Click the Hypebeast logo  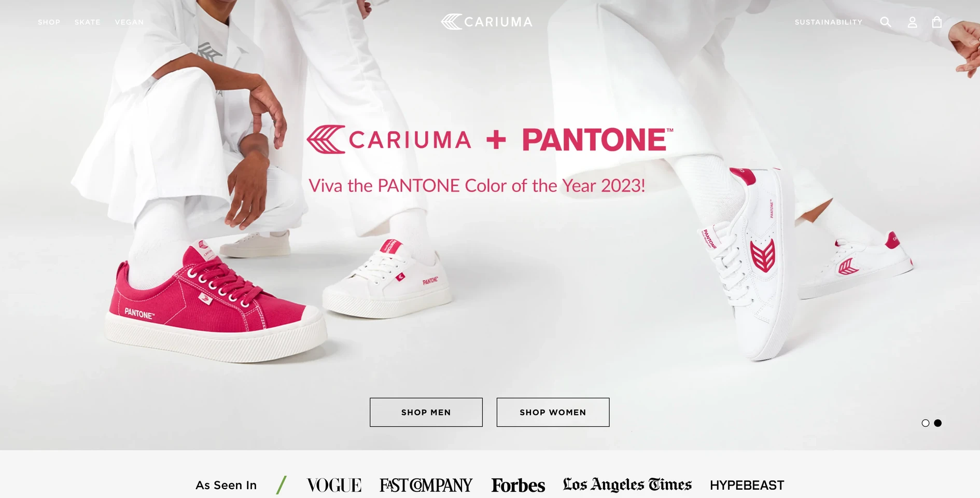(x=747, y=485)
